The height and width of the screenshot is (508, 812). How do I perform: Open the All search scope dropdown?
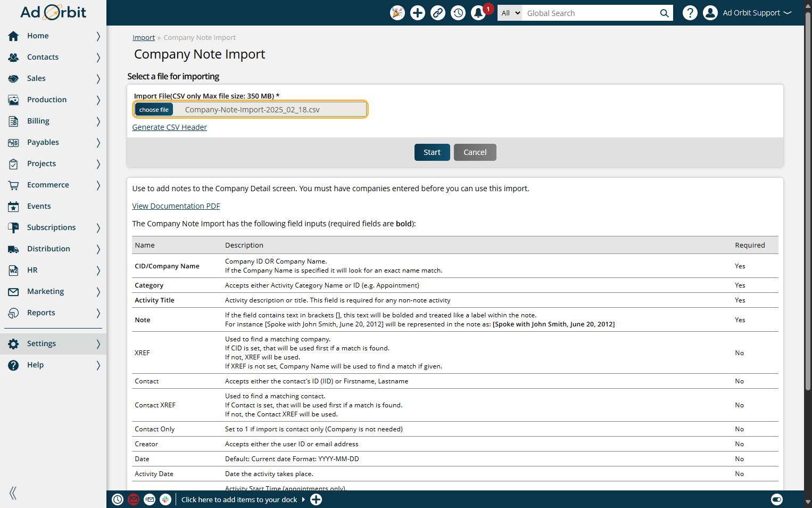click(510, 13)
